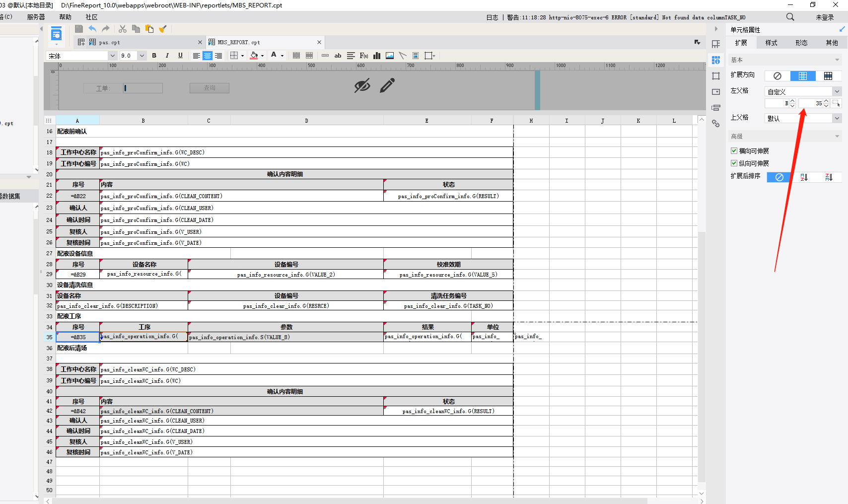
Task: Insert a sub-report element
Action: coord(416,56)
